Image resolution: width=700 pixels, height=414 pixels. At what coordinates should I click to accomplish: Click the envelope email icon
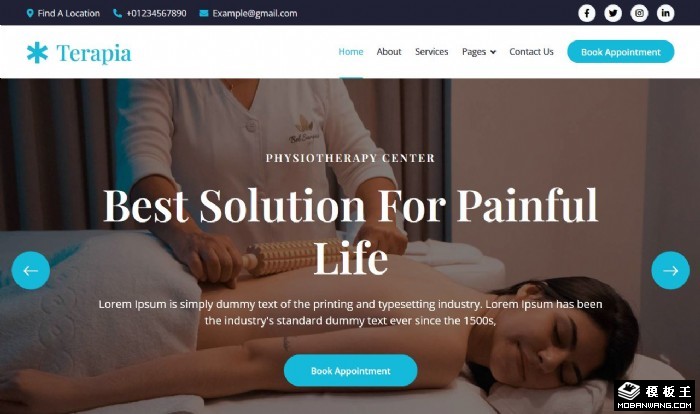(x=204, y=13)
